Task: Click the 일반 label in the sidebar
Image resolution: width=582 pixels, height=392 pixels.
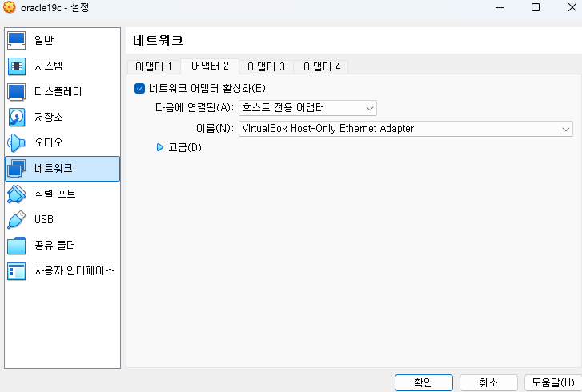Action: click(x=44, y=40)
